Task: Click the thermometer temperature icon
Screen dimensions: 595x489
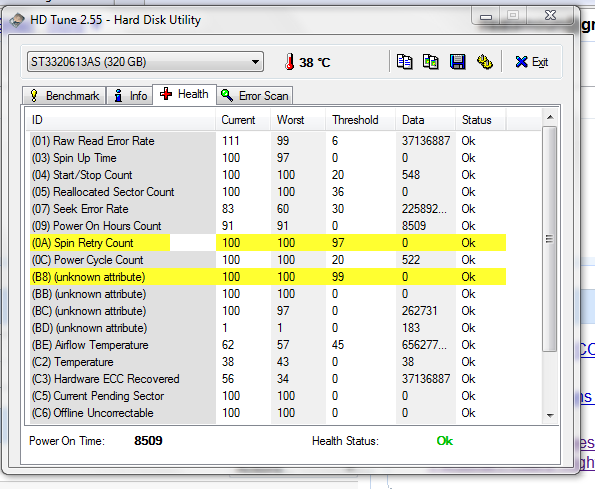Action: 290,62
